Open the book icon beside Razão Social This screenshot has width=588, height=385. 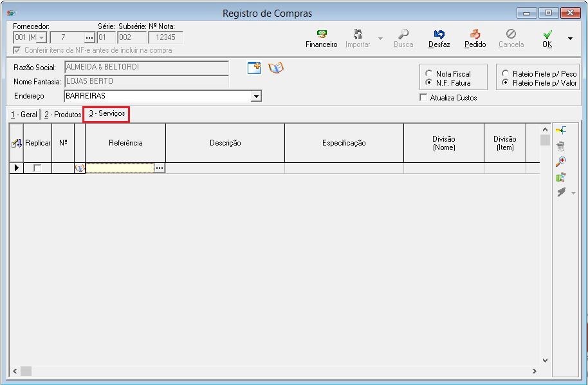tap(276, 68)
